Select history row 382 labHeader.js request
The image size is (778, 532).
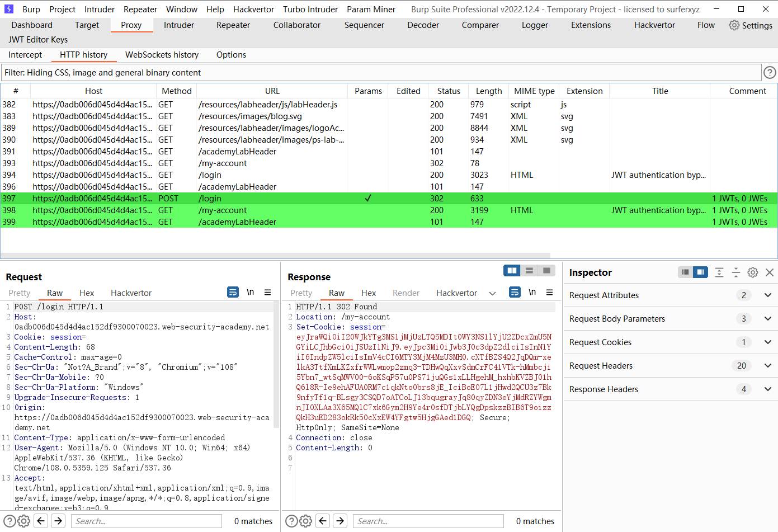[389, 105]
